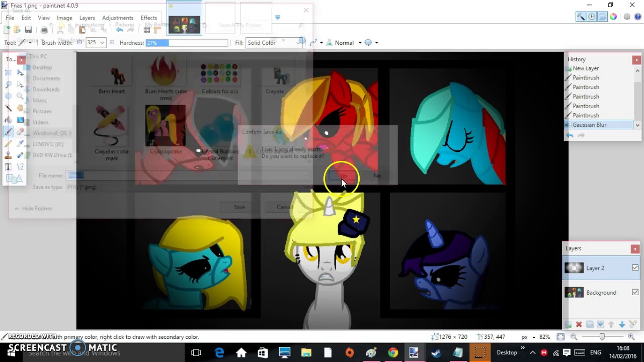
Task: Select the Pan hand tool
Action: (x=20, y=108)
